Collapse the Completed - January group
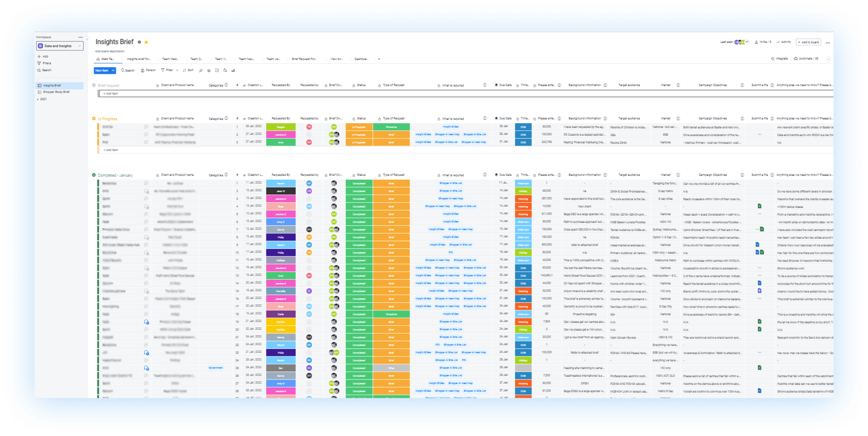 click(94, 175)
